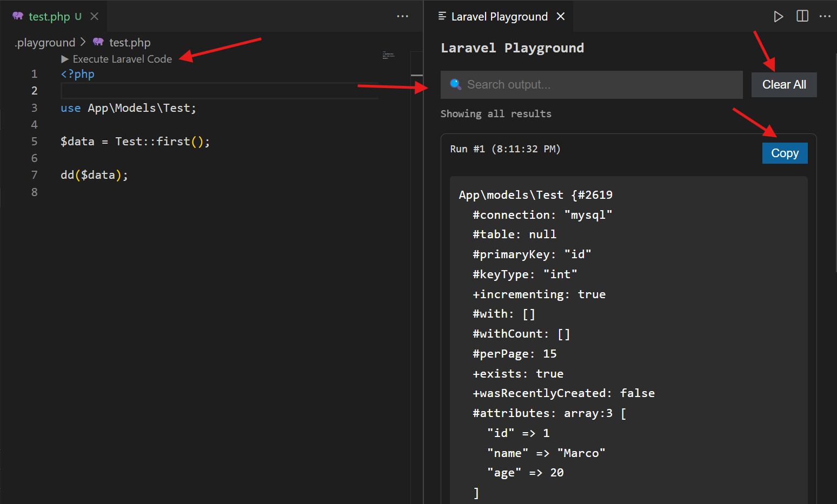Open the .playground breadcrumb dropdown
Screen dimensions: 837x504
pos(44,42)
